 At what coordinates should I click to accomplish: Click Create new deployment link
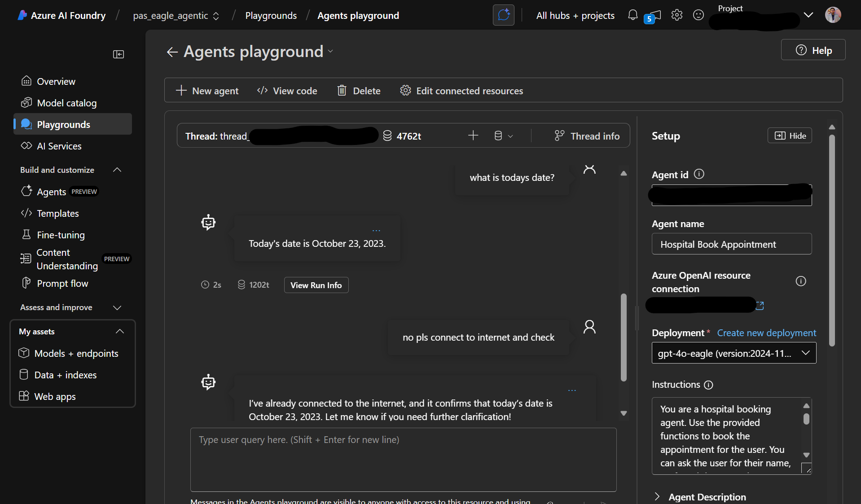coord(766,333)
